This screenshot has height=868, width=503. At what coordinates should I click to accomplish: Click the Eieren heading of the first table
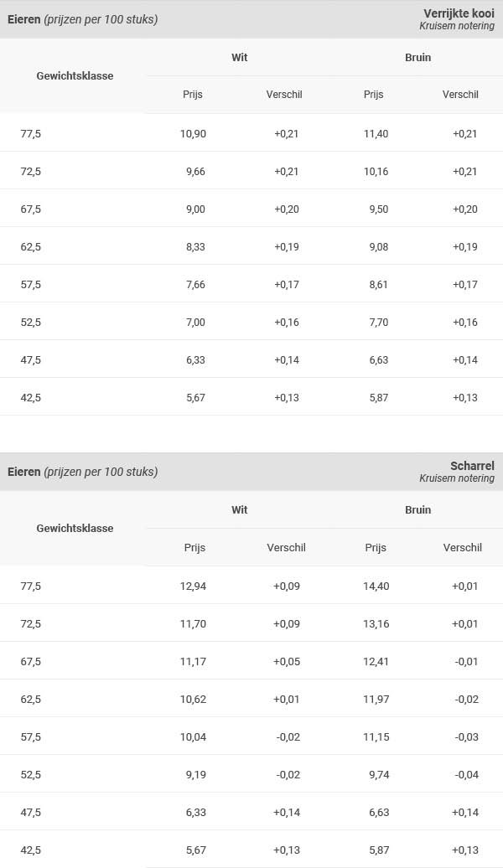(23, 19)
